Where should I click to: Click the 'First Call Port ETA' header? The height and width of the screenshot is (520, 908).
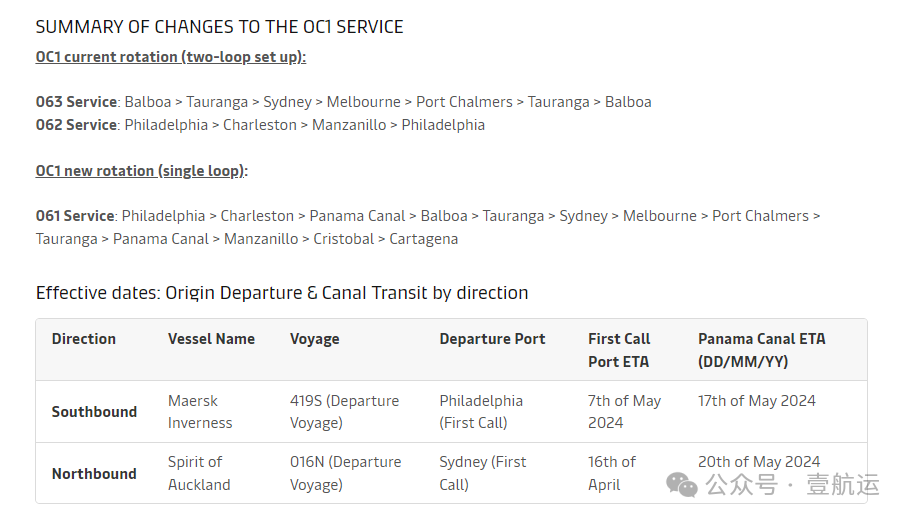pos(619,350)
